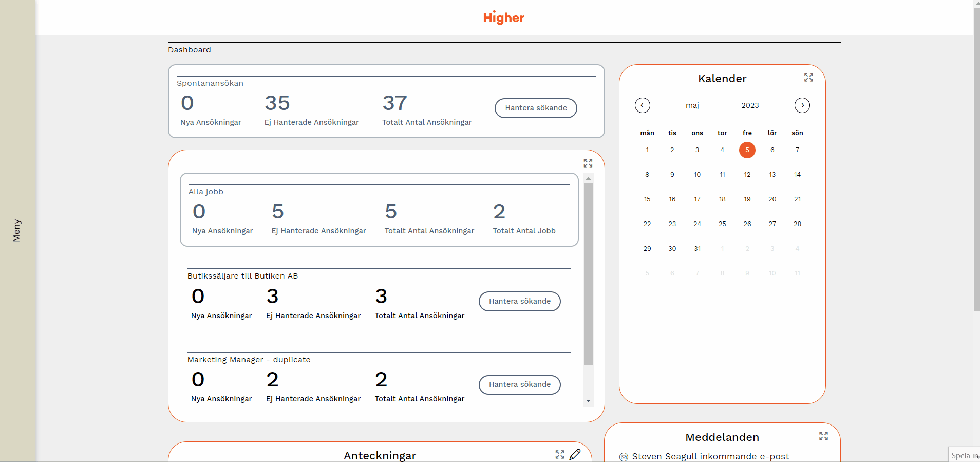This screenshot has width=980, height=462.
Task: Click the Higher logo
Action: [x=503, y=18]
